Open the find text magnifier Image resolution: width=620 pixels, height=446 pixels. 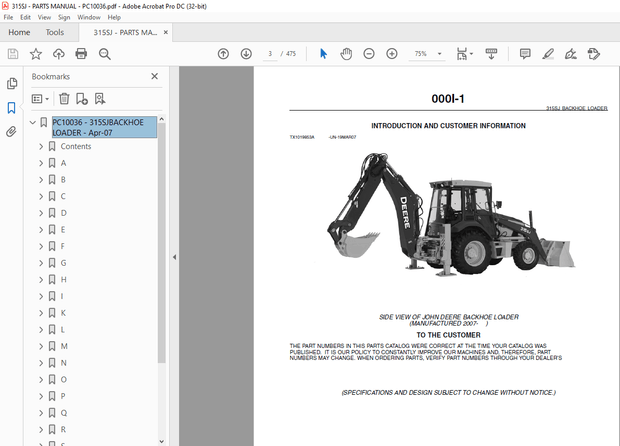(104, 54)
